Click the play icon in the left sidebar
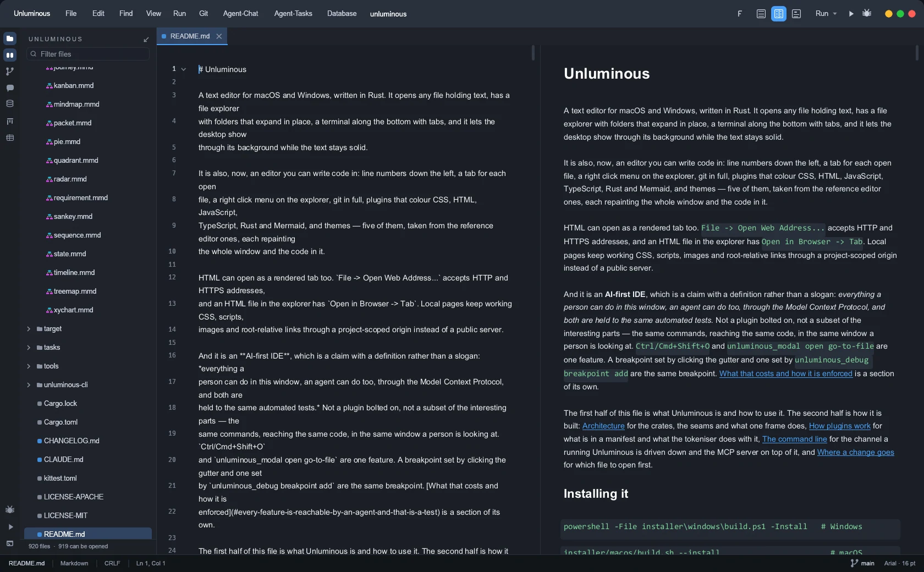Image resolution: width=924 pixels, height=572 pixels. point(10,527)
